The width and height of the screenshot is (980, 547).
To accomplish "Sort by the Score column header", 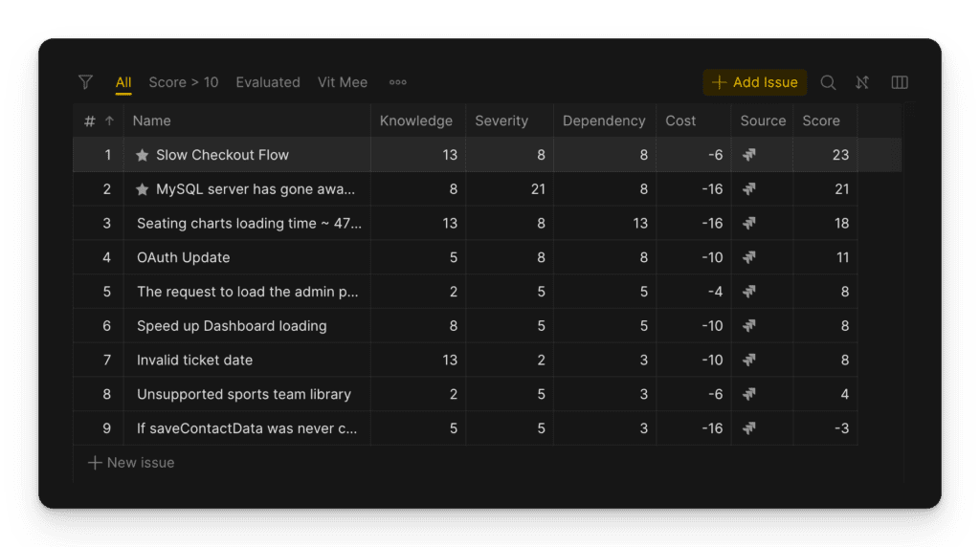I will pyautogui.click(x=821, y=120).
